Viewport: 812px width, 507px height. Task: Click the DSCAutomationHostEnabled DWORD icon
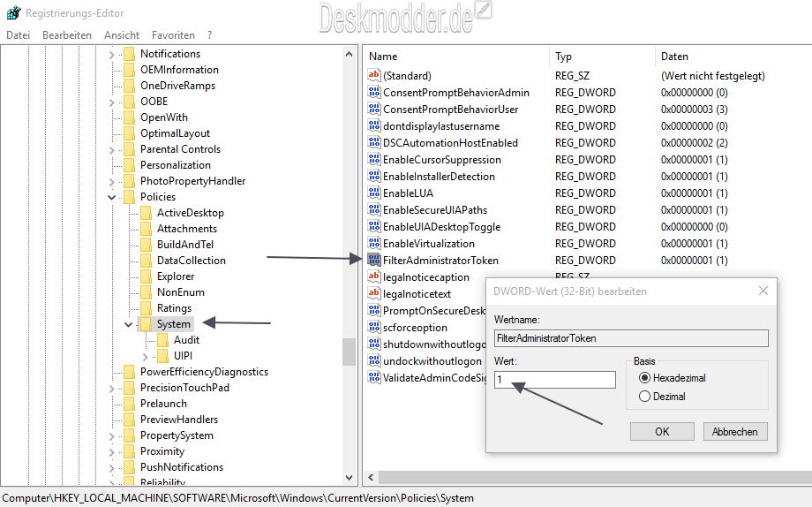374,142
